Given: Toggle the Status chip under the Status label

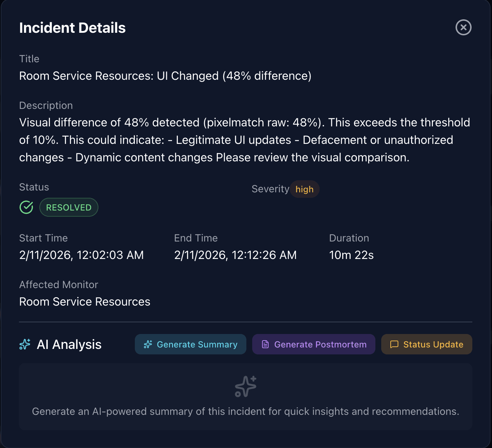Looking at the screenshot, I should [69, 207].
